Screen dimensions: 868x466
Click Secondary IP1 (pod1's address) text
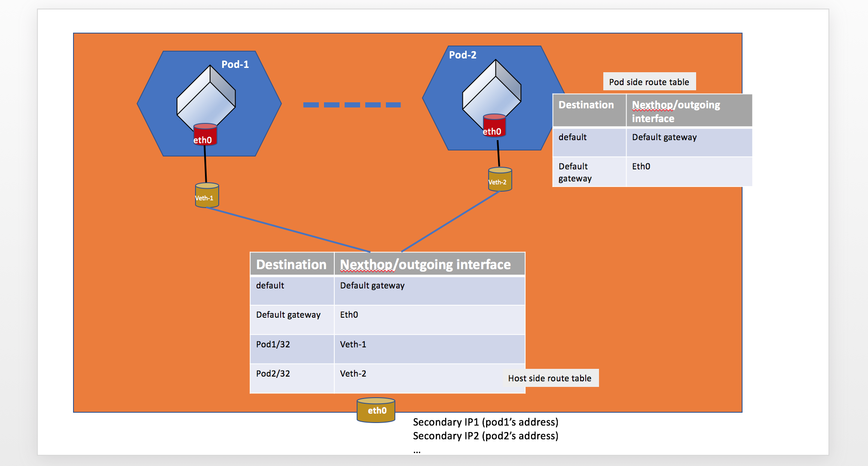(x=486, y=422)
